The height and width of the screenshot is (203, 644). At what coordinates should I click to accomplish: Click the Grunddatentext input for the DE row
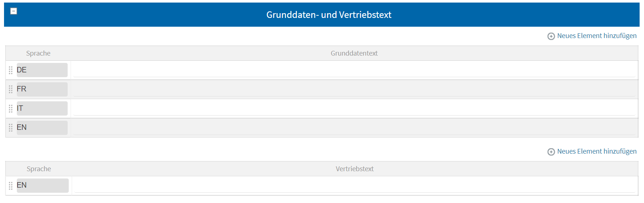click(x=354, y=70)
